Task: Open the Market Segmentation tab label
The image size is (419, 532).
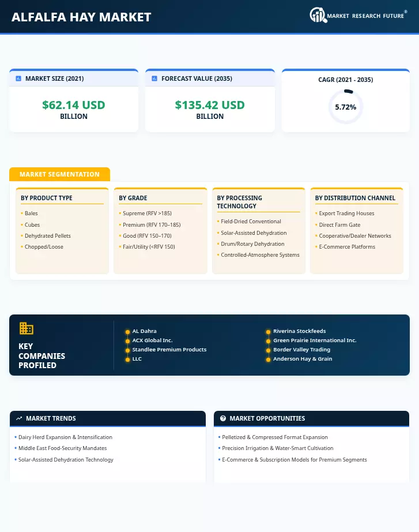Action: [60, 174]
